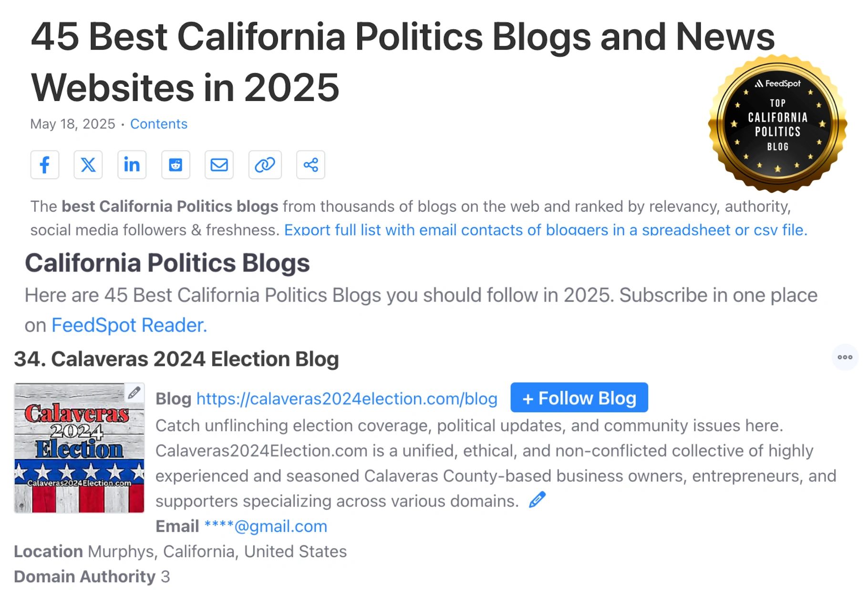Viewport: 868px width, 590px height.
Task: Share the page on Facebook
Action: click(x=44, y=165)
